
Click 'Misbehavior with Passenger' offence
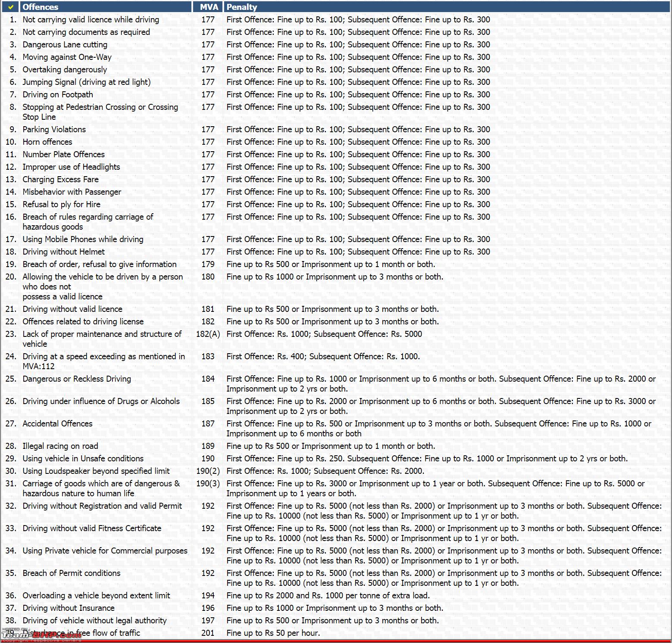(72, 192)
